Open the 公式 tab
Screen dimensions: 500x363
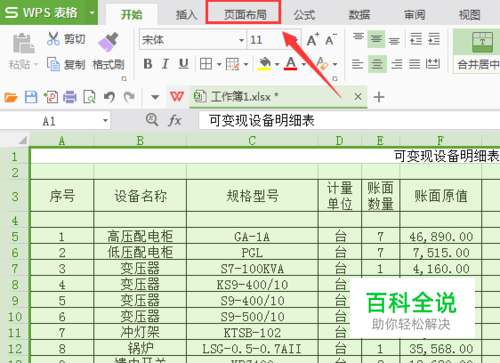pos(304,15)
